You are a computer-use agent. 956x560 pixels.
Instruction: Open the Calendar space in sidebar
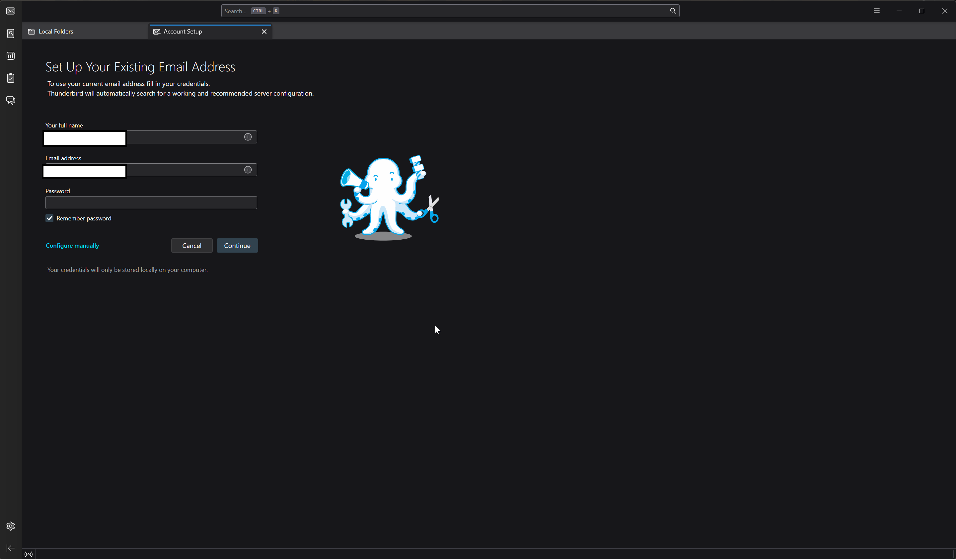11,56
